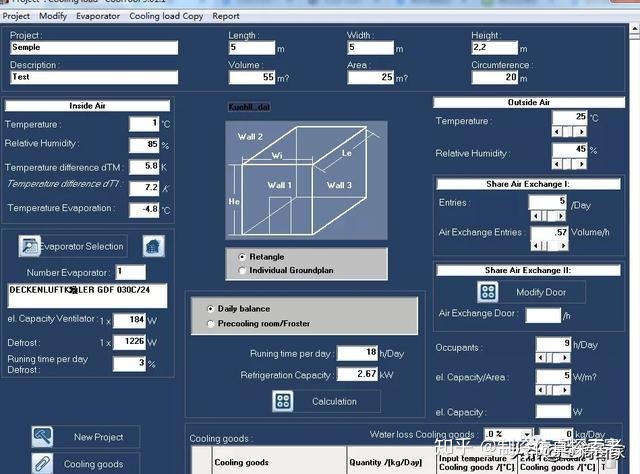640x474 pixels.
Task: Click the Temperature difference dTM field
Action: [x=144, y=167]
